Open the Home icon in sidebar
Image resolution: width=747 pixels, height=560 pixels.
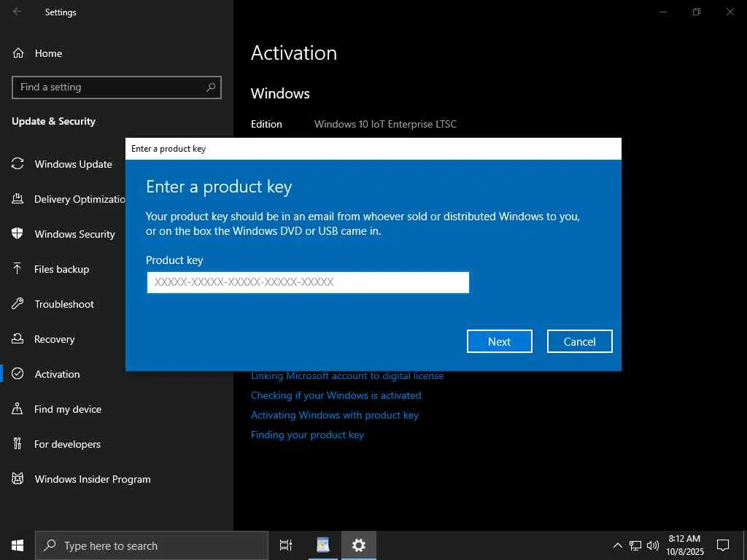click(18, 52)
